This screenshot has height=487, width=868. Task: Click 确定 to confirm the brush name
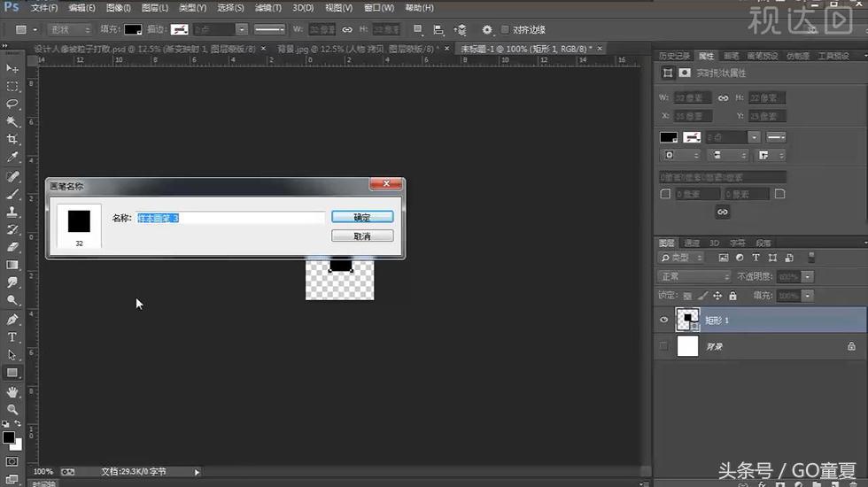362,217
